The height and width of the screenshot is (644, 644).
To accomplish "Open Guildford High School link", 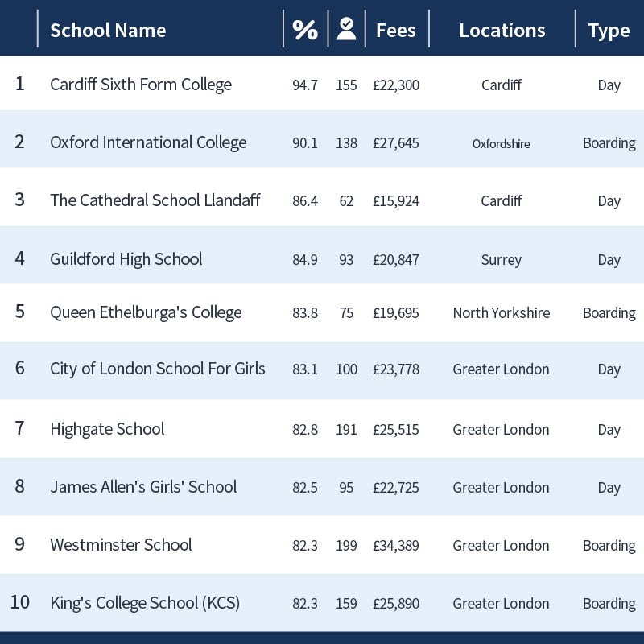I will click(126, 259).
